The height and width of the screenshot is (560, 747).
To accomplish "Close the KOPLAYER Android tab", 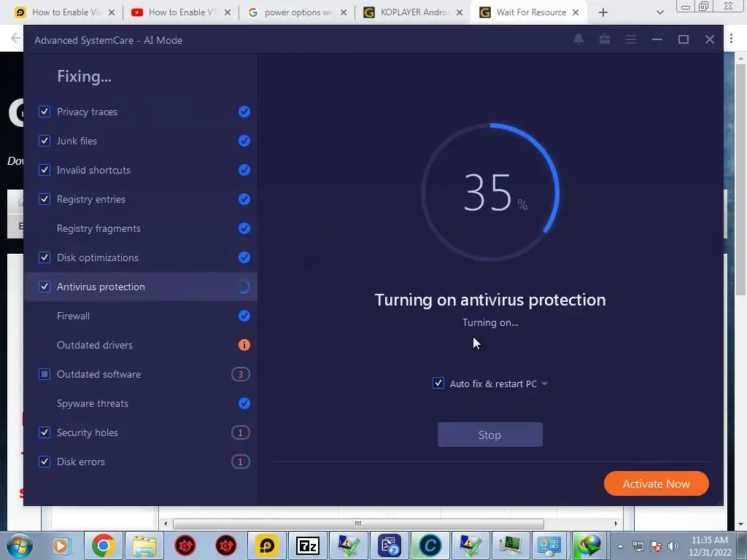I will (460, 12).
